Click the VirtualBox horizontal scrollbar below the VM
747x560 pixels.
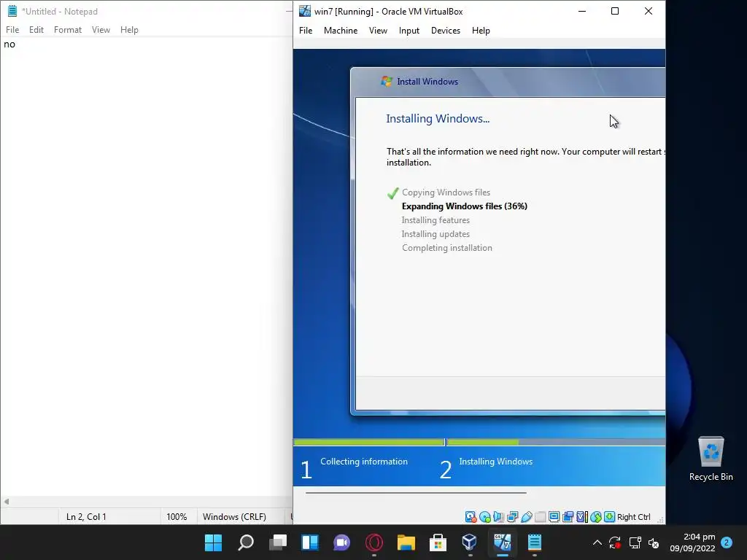coord(416,493)
